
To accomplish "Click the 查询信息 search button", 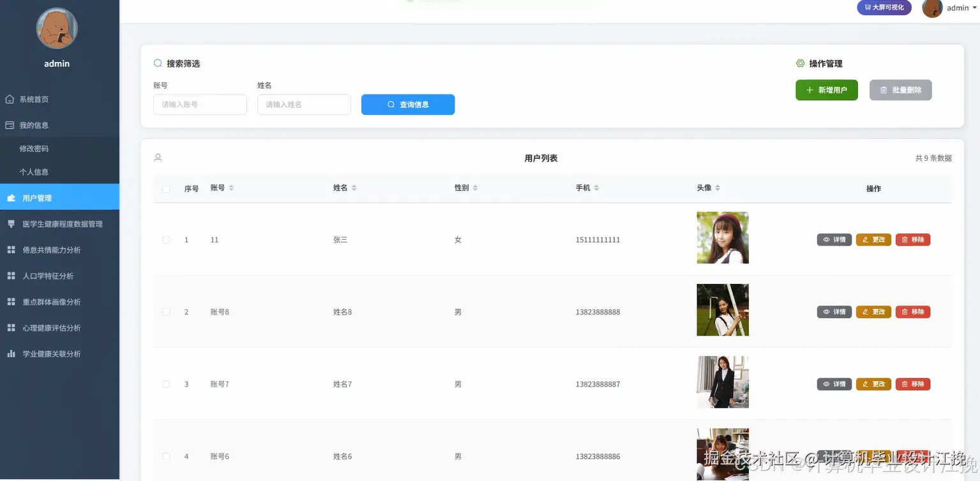I will [x=408, y=105].
